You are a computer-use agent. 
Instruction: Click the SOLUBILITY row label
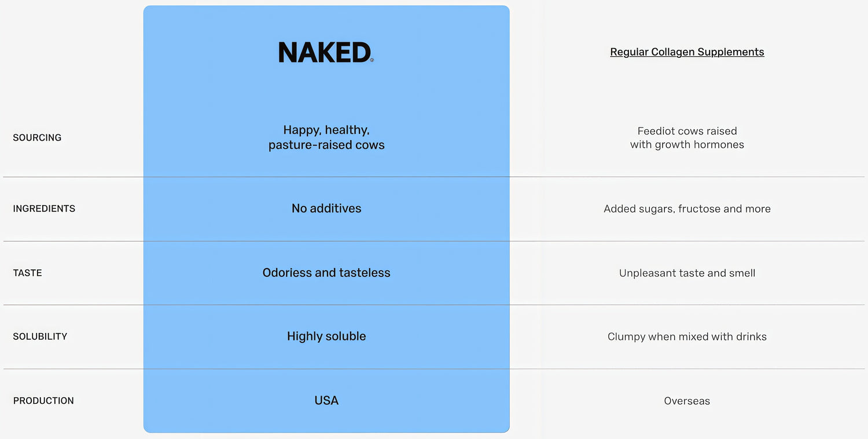40,336
